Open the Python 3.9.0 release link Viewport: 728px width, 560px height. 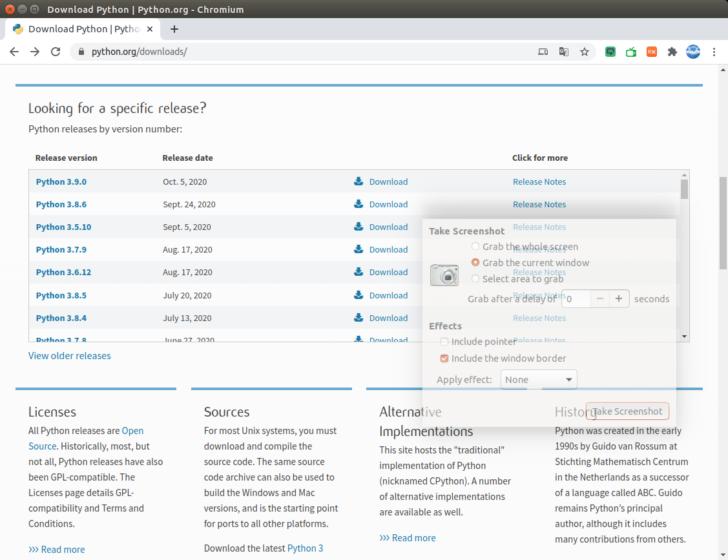point(61,181)
